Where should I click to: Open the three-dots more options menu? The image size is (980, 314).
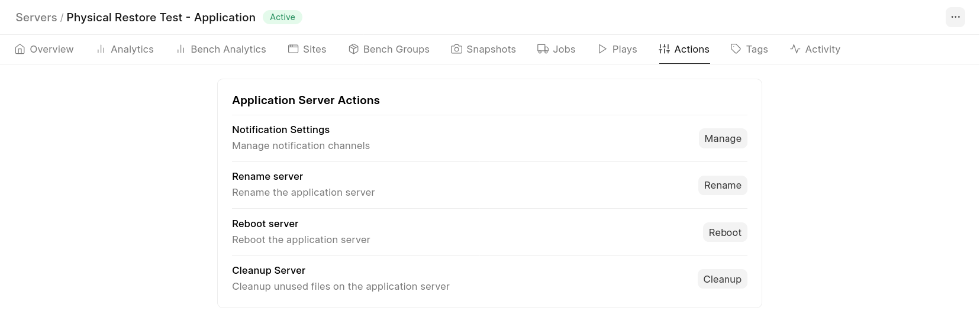955,17
